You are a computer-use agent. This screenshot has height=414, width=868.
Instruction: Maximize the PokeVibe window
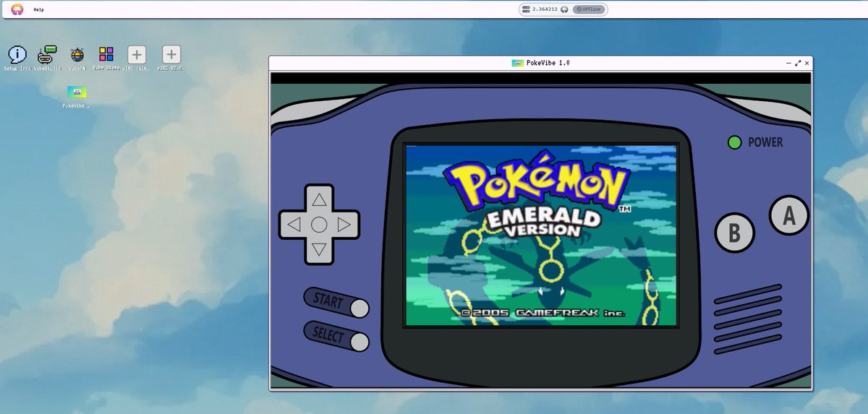tap(798, 64)
